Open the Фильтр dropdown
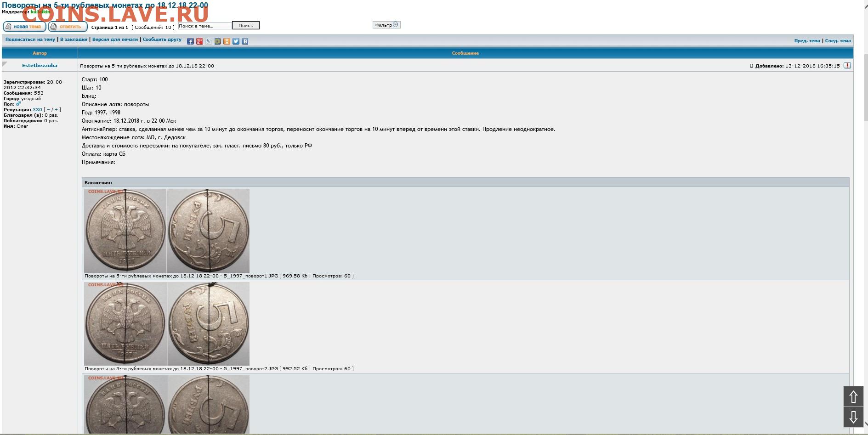 [x=386, y=25]
